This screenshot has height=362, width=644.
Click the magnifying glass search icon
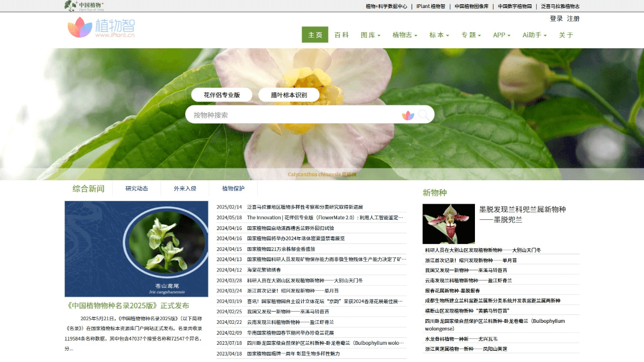pyautogui.click(x=423, y=115)
